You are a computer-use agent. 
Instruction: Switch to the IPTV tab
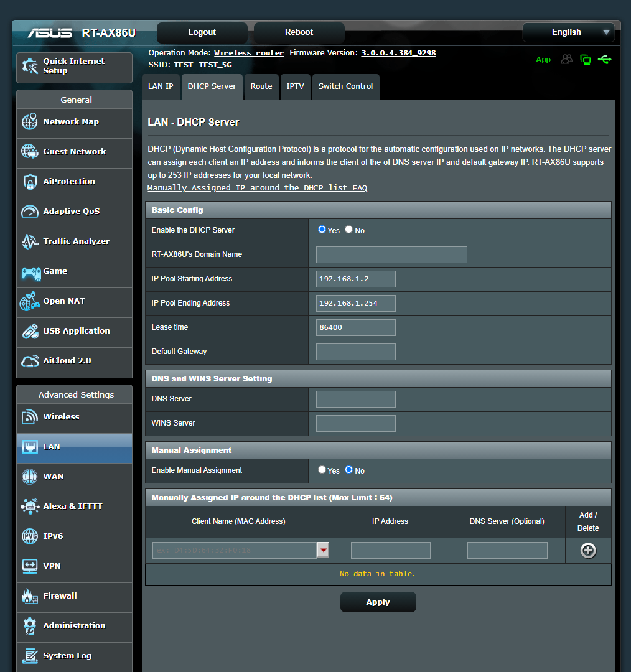(296, 86)
